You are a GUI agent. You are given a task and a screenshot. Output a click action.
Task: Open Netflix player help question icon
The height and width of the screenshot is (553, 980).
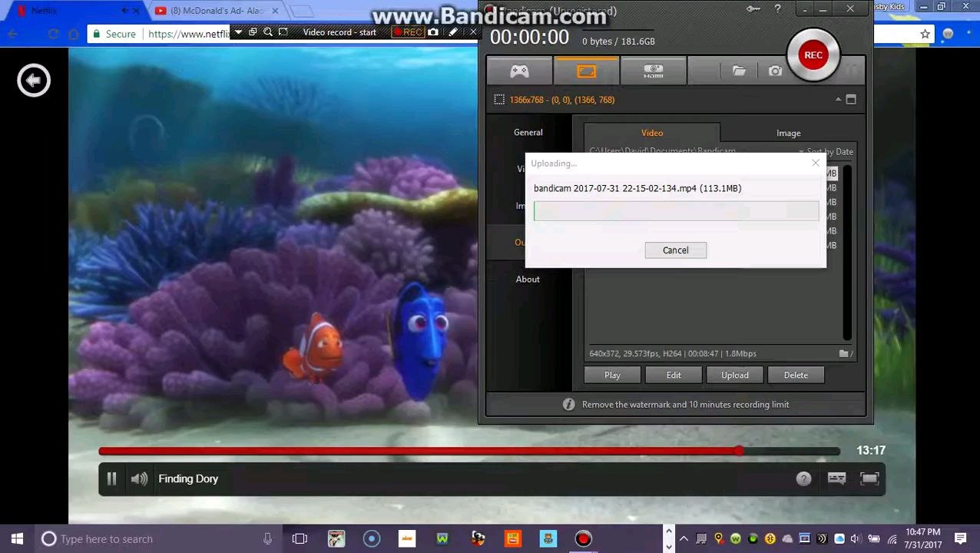[803, 478]
